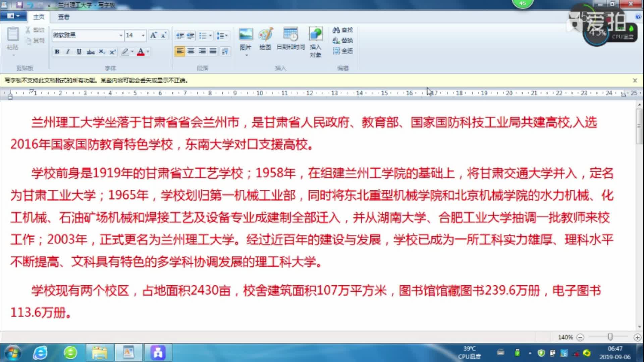Click the 替换 (Replace) button
Image resolution: width=644 pixels, height=362 pixels.
(343, 41)
